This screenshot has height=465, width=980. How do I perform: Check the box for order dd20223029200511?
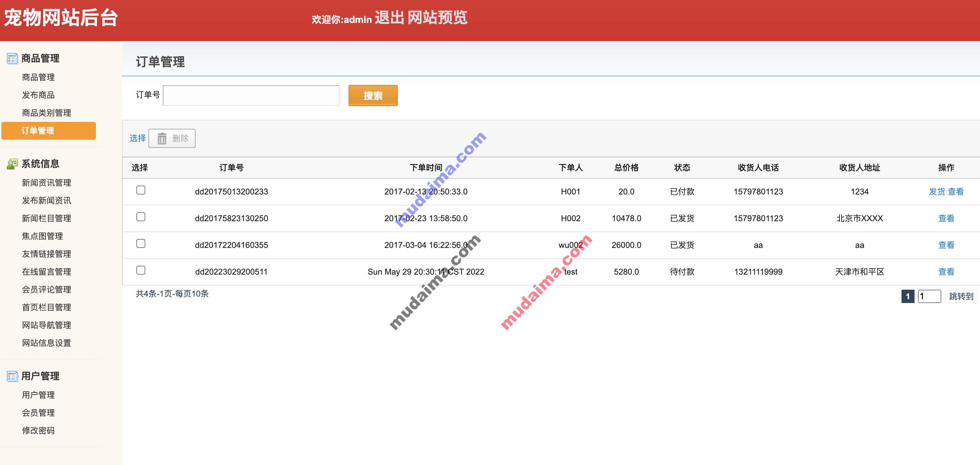[141, 270]
